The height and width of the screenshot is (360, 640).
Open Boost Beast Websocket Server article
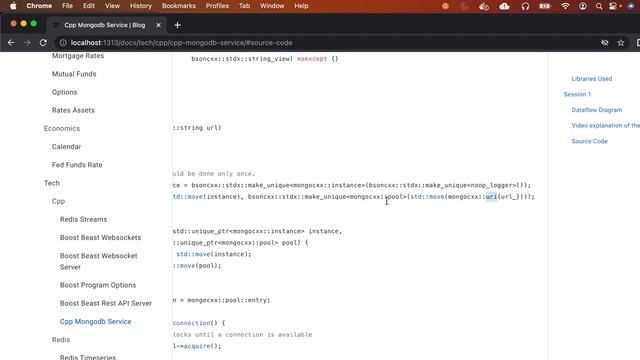99,261
